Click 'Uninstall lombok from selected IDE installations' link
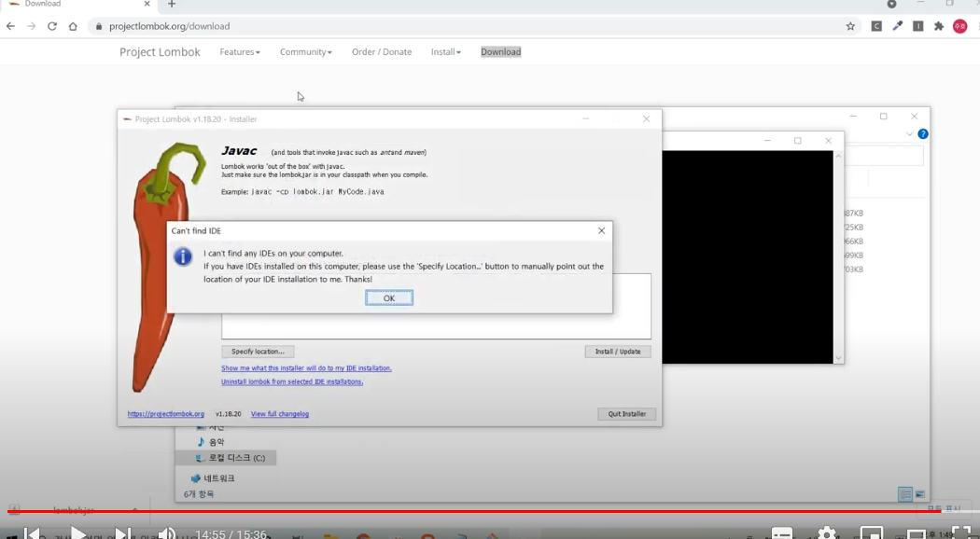 [292, 381]
